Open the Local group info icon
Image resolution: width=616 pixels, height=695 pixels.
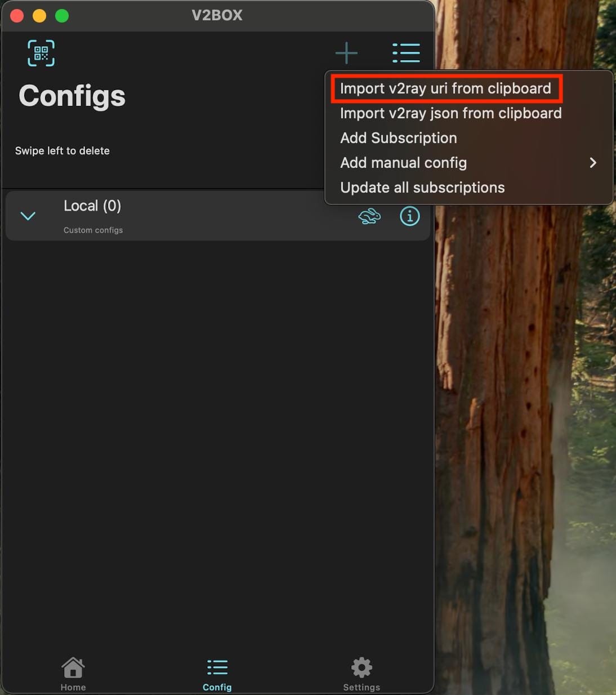(409, 216)
